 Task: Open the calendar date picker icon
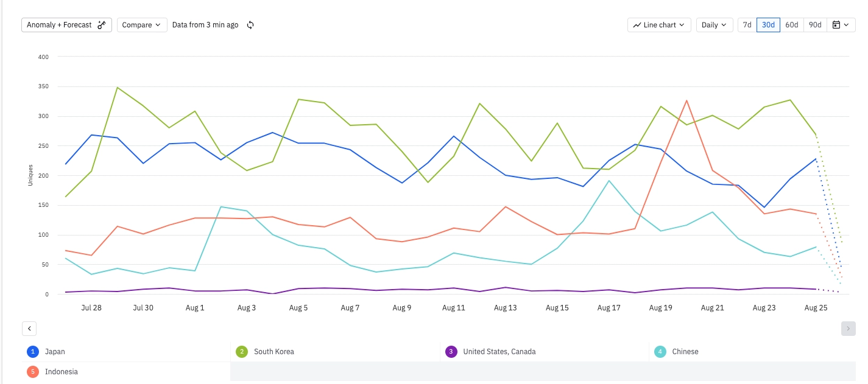836,25
